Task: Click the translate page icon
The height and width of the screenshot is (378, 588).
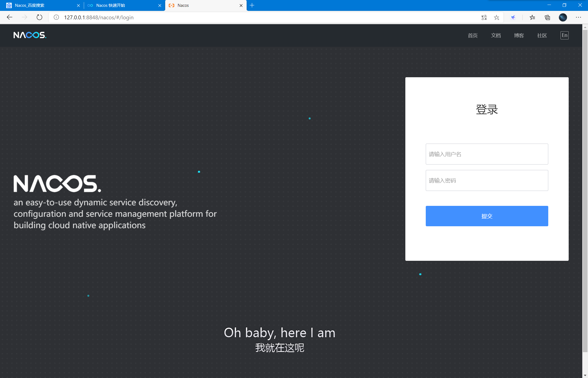Action: click(x=484, y=17)
